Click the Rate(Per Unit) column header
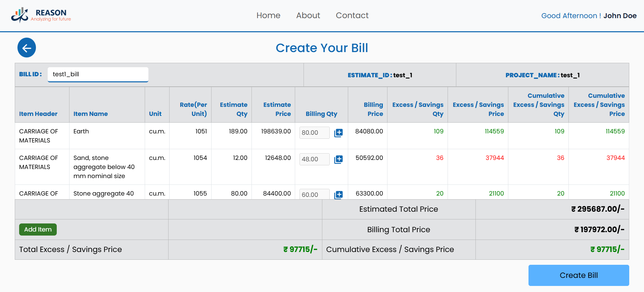The width and height of the screenshot is (644, 292). [193, 109]
